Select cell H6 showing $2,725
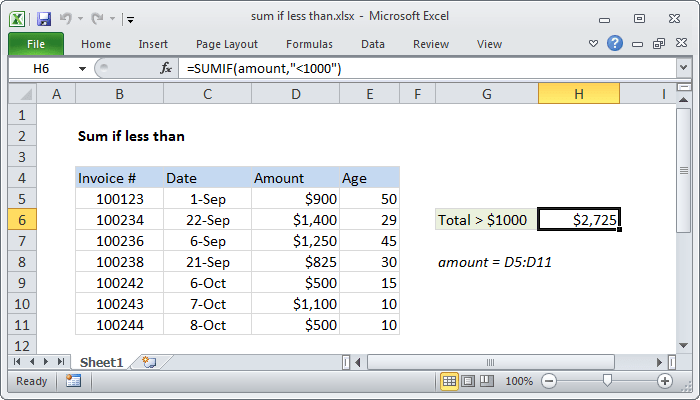700x400 pixels. [x=579, y=219]
